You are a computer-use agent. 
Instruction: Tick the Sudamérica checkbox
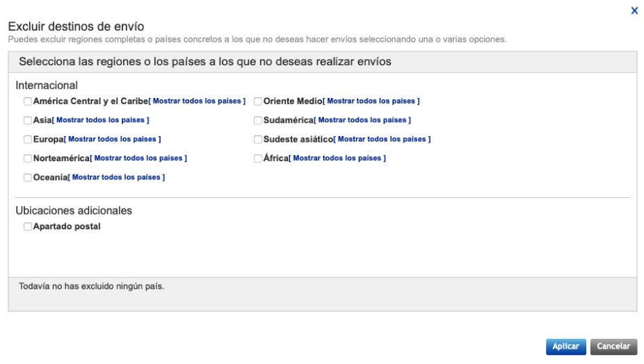point(258,120)
